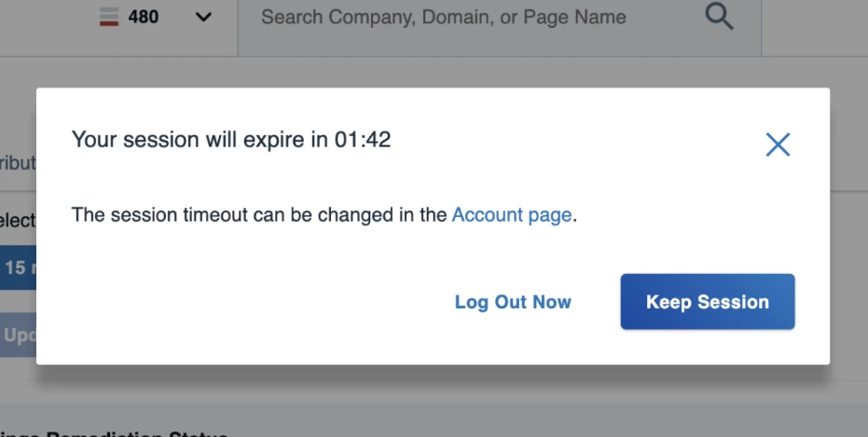Click Log Out Now
The width and height of the screenshot is (868, 437).
coord(513,302)
